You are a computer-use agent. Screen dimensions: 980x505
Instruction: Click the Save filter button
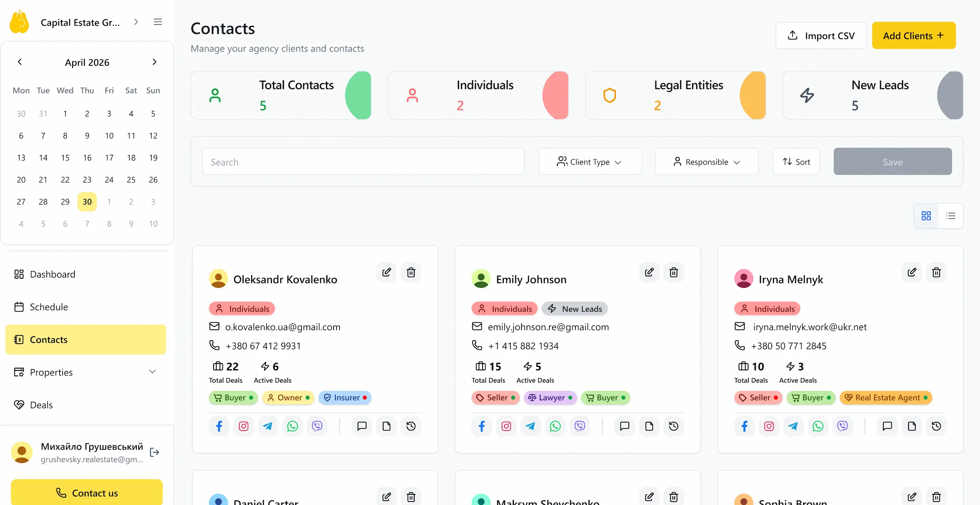pyautogui.click(x=893, y=162)
